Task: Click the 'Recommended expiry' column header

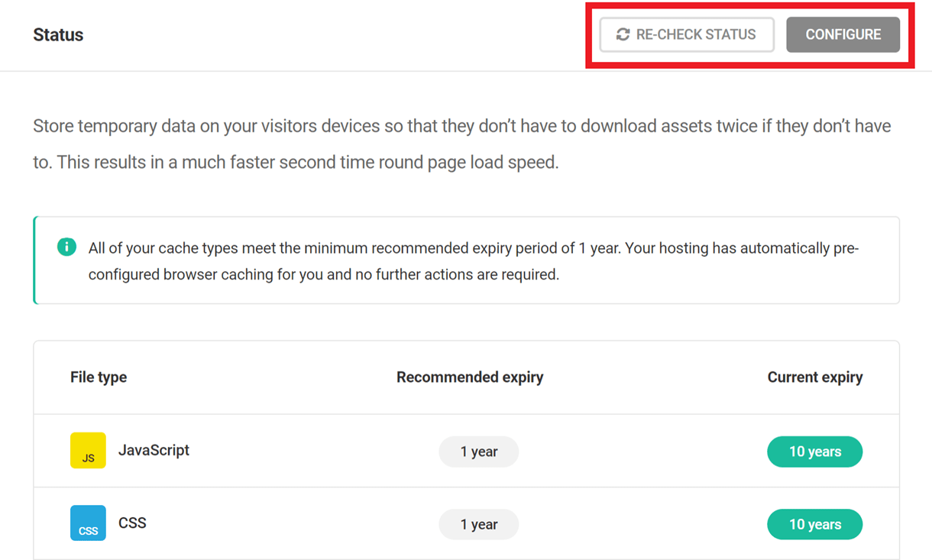Action: coord(470,377)
